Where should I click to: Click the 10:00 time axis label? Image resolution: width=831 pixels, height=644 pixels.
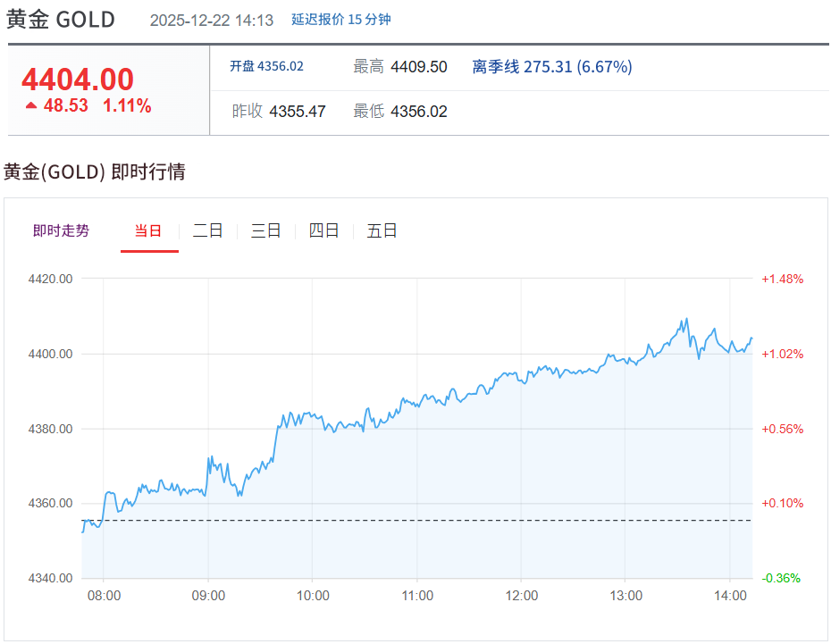tap(313, 596)
